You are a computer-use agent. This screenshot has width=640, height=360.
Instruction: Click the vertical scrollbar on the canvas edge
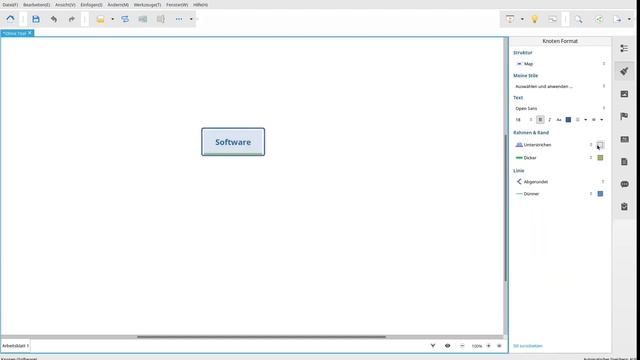pos(506,208)
